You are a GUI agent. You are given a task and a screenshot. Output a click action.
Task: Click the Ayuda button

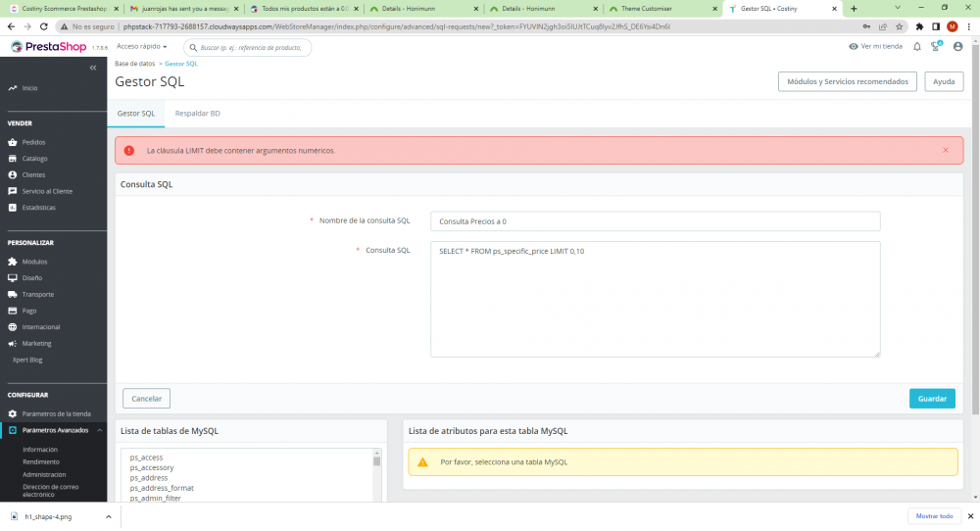(x=944, y=82)
